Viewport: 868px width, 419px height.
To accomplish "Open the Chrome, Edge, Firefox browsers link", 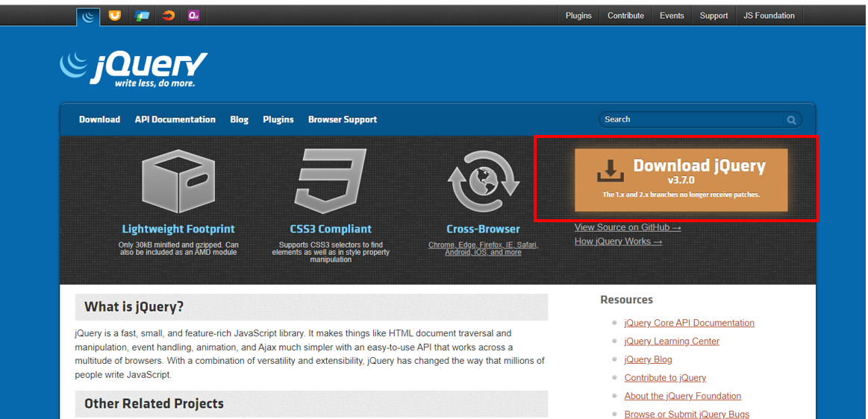I will (x=484, y=248).
